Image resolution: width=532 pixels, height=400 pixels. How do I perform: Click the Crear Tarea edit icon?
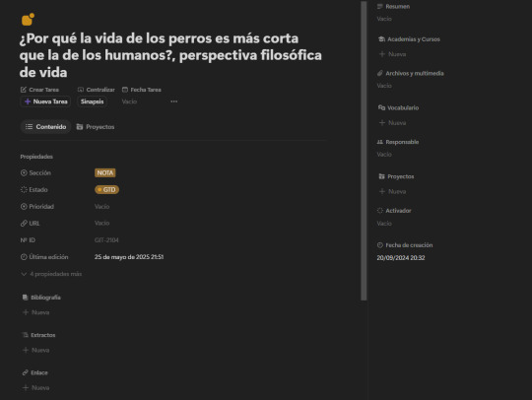pyautogui.click(x=23, y=90)
